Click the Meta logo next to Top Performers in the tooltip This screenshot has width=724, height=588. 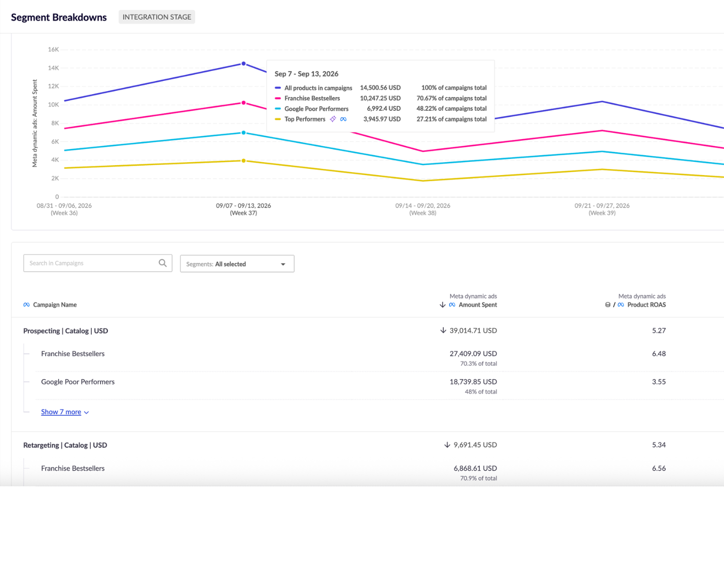pos(343,119)
